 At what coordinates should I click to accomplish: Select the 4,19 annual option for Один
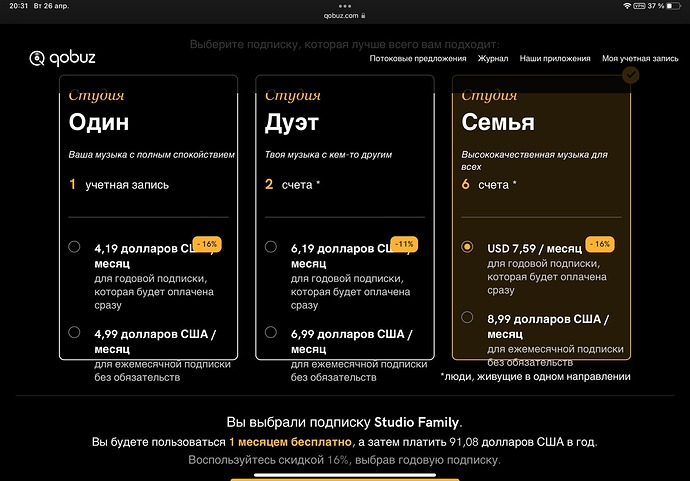74,247
